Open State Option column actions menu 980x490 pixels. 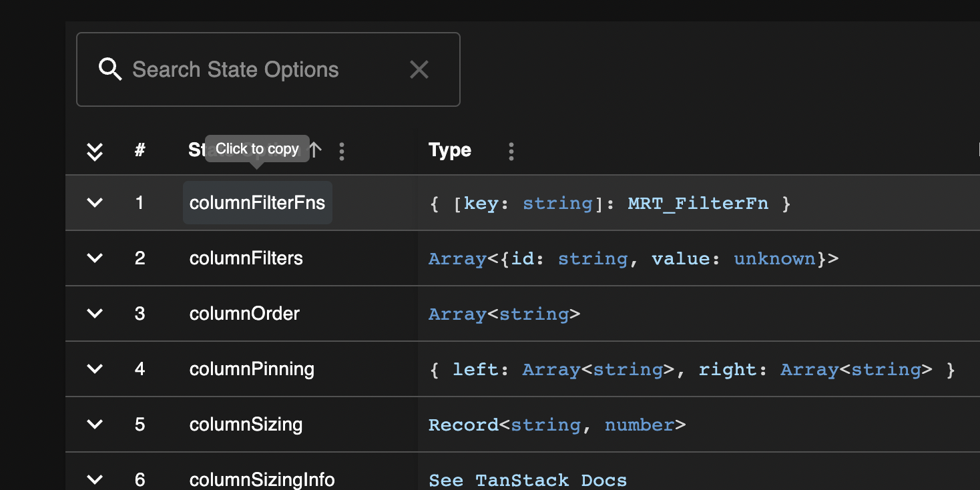click(x=342, y=152)
